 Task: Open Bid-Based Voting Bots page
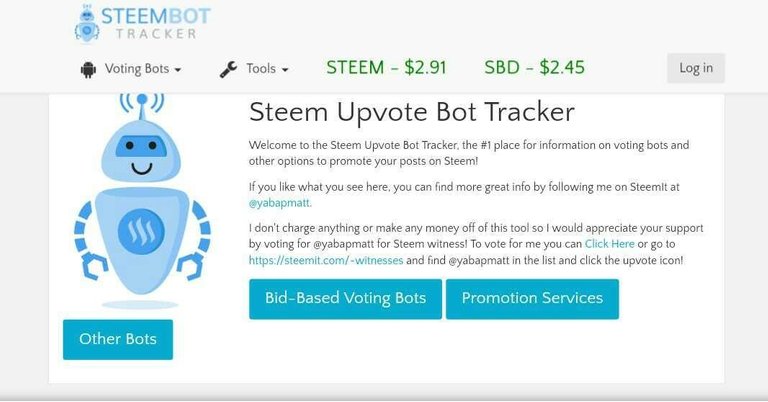point(345,299)
